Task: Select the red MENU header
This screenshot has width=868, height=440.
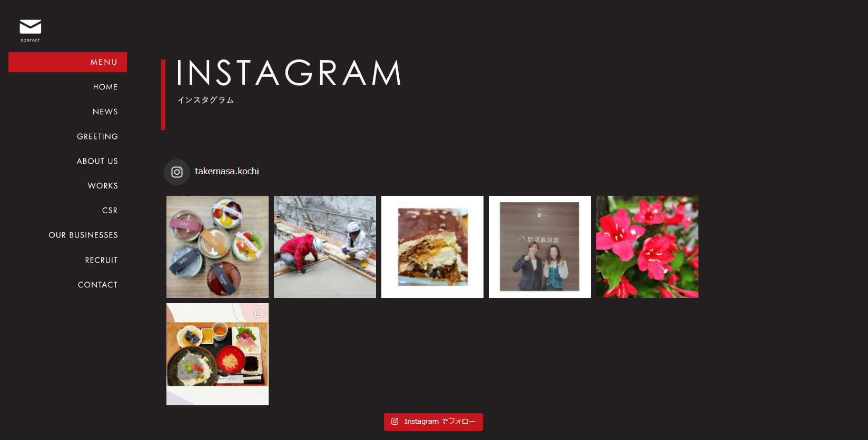Action: pos(67,62)
